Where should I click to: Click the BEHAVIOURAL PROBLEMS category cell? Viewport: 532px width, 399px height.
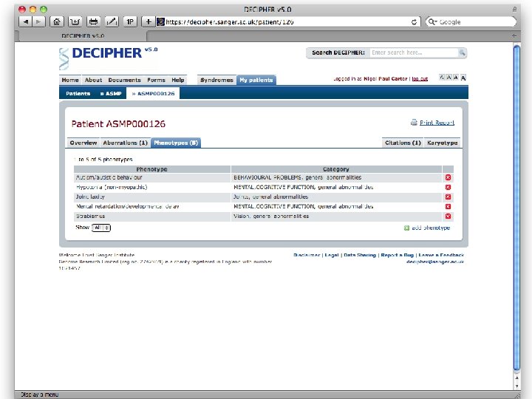(336, 177)
